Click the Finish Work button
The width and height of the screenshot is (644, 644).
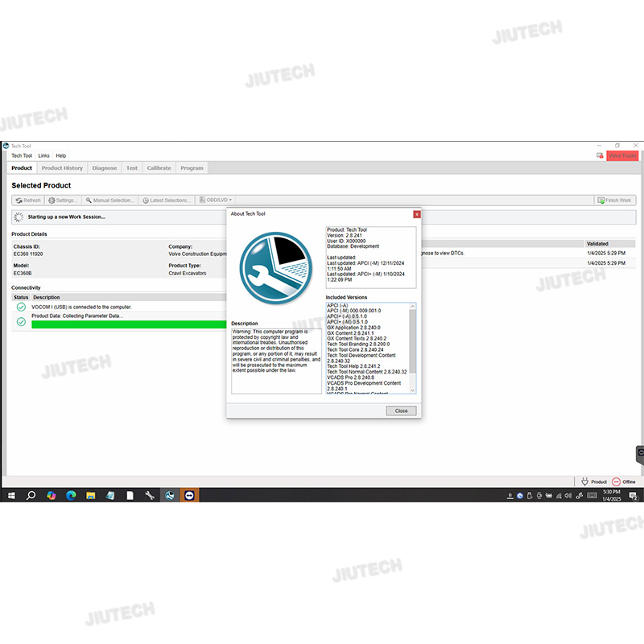pos(615,200)
